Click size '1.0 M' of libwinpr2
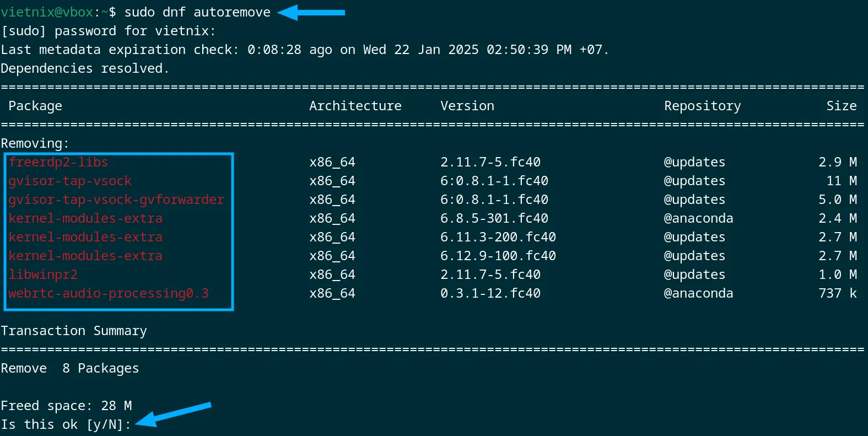The width and height of the screenshot is (868, 436). 838,274
